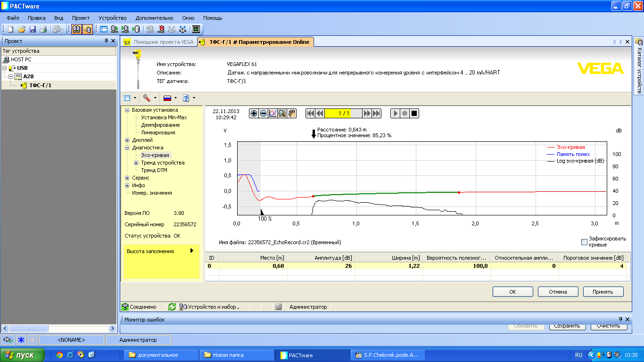The width and height of the screenshot is (644, 362).
Task: Select the magnifier zoom-area tool
Action: click(x=282, y=113)
